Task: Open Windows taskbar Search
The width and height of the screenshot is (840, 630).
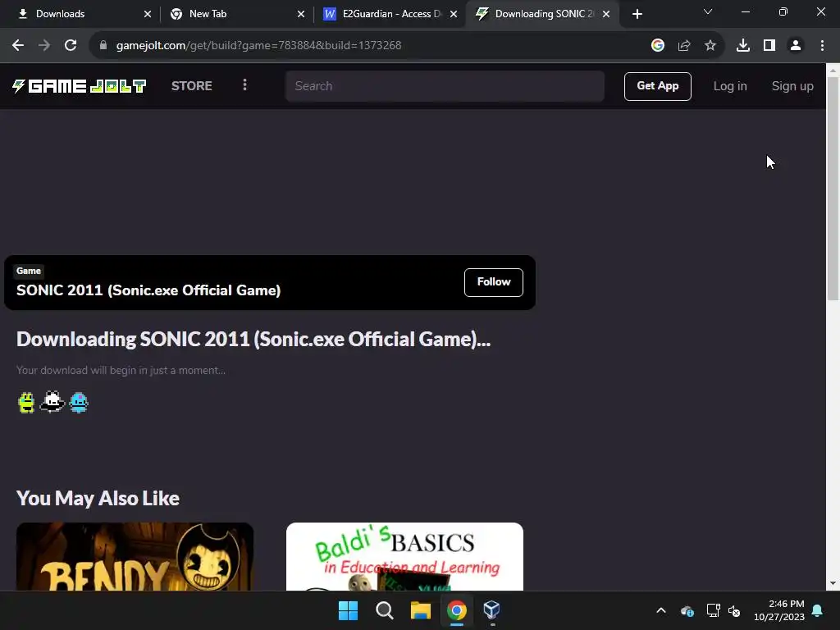Action: click(384, 610)
